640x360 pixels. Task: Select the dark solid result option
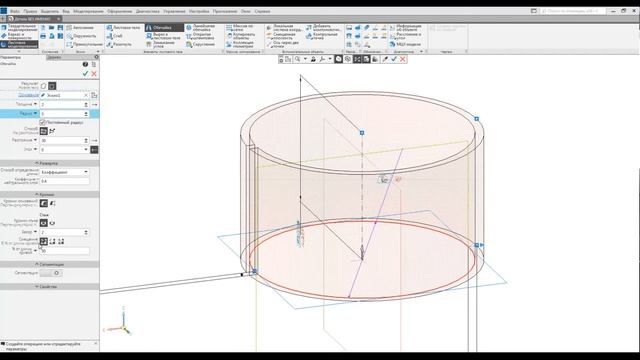point(52,86)
